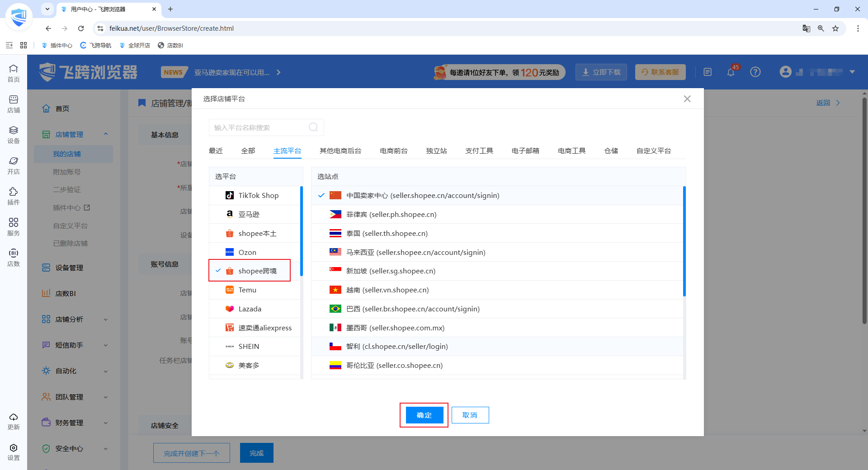Switch to the 支付工具 tab
The width and height of the screenshot is (868, 470).
click(479, 151)
